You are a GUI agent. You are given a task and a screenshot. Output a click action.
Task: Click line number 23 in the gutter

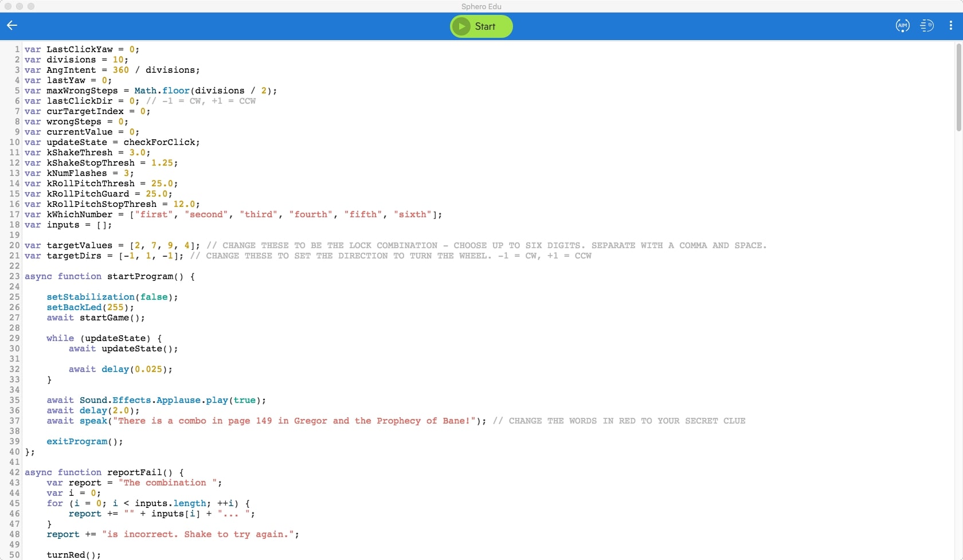coord(14,276)
